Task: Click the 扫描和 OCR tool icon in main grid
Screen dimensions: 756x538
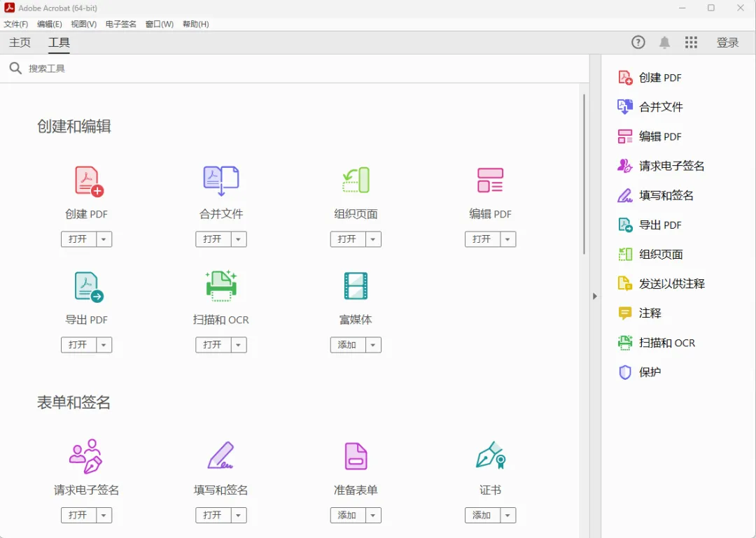Action: coord(221,286)
